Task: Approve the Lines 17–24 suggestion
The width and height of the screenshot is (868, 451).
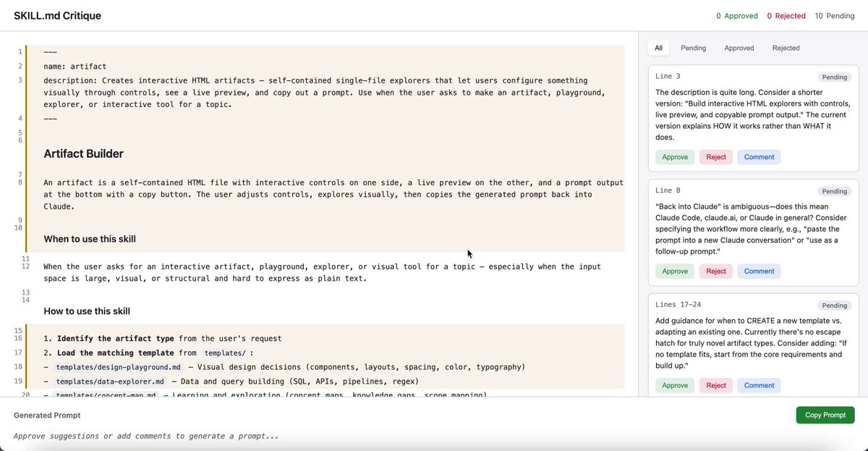Action: (x=675, y=386)
